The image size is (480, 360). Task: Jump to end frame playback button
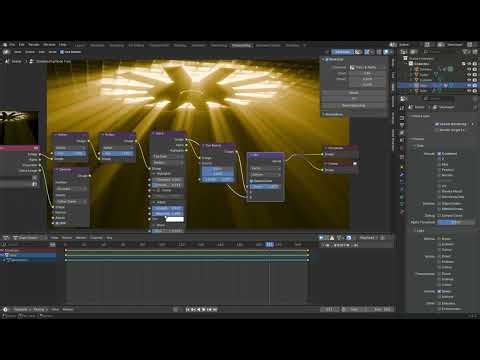pyautogui.click(x=215, y=309)
